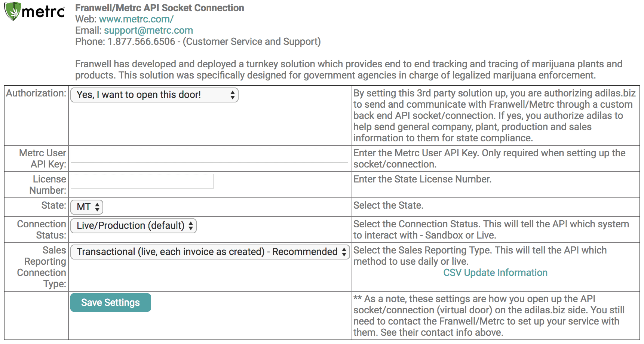Open the Authorization dropdown

(154, 95)
